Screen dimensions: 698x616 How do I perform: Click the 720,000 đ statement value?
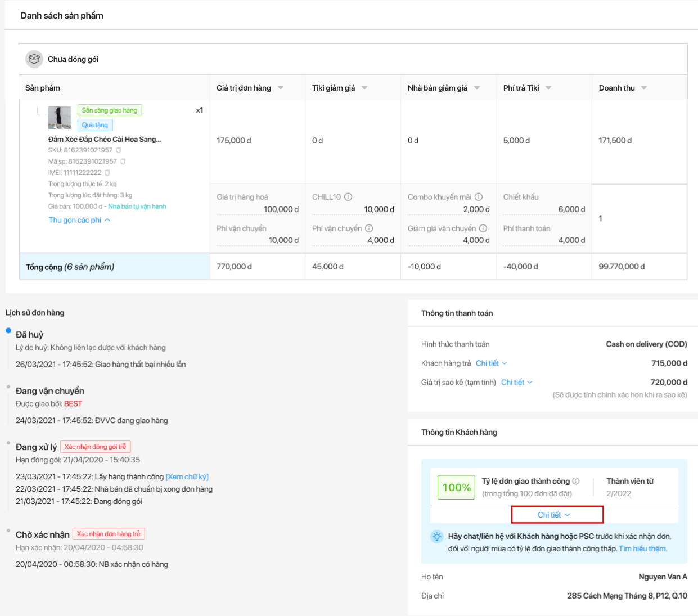(x=669, y=383)
